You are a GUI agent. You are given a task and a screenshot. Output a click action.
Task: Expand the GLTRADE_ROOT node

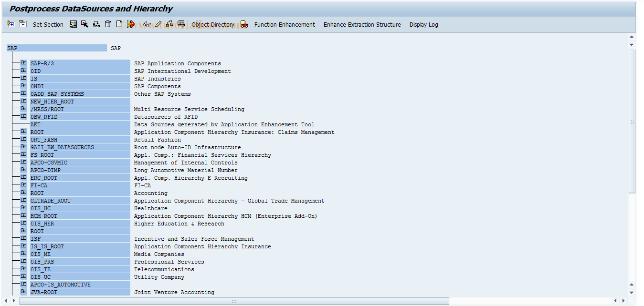point(23,200)
